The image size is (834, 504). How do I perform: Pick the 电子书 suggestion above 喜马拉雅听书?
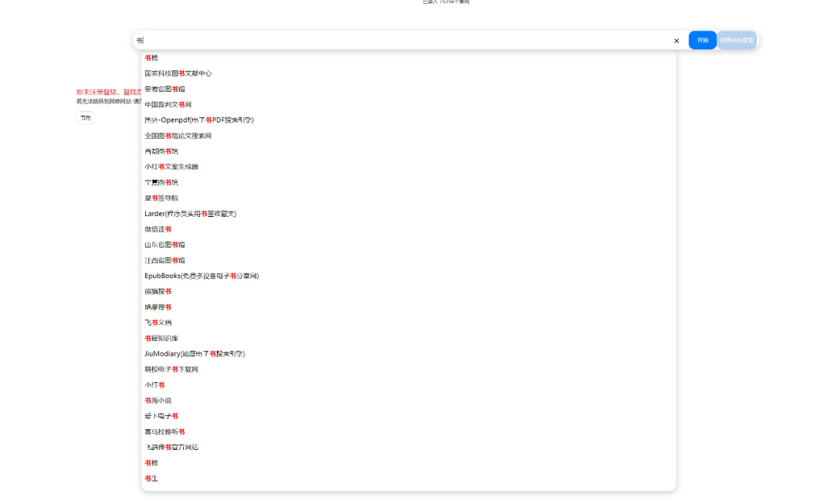pos(409,416)
